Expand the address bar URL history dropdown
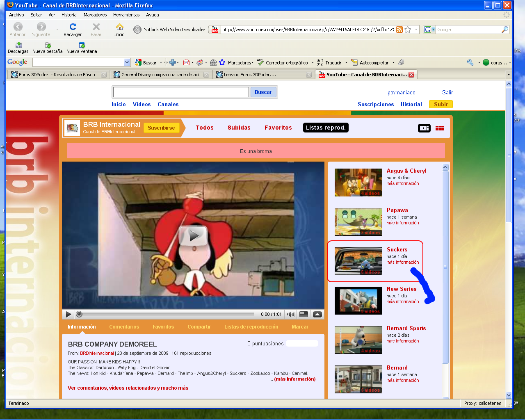The width and height of the screenshot is (525, 420). (416, 30)
